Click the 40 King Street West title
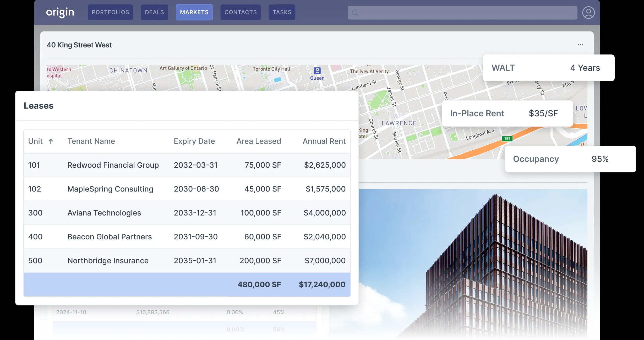 point(79,45)
